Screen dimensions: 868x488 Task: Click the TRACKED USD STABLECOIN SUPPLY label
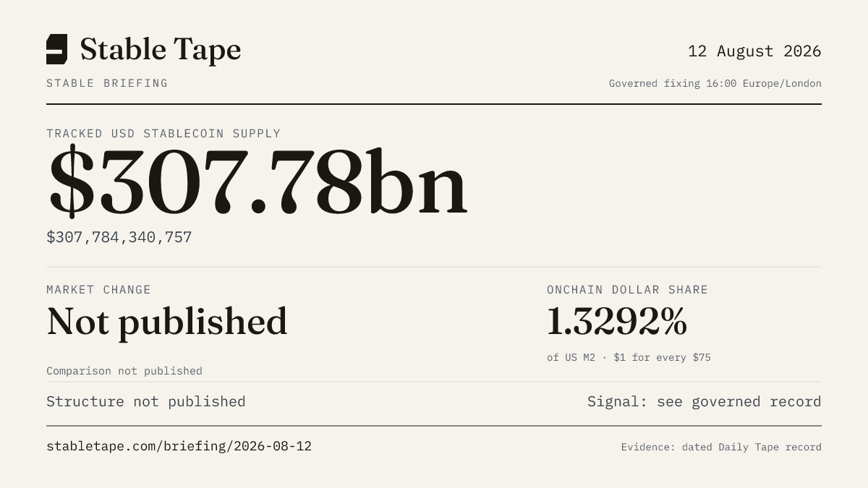(x=163, y=134)
